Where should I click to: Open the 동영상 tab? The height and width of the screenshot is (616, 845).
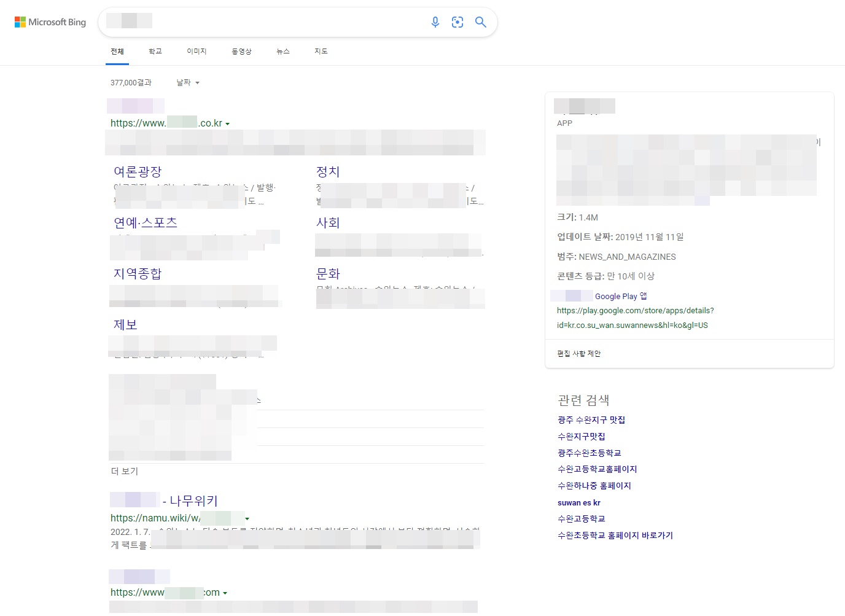coord(241,52)
